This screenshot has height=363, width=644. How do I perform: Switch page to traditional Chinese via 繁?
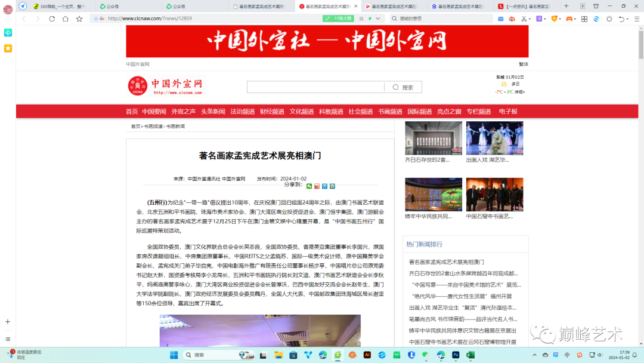click(522, 64)
